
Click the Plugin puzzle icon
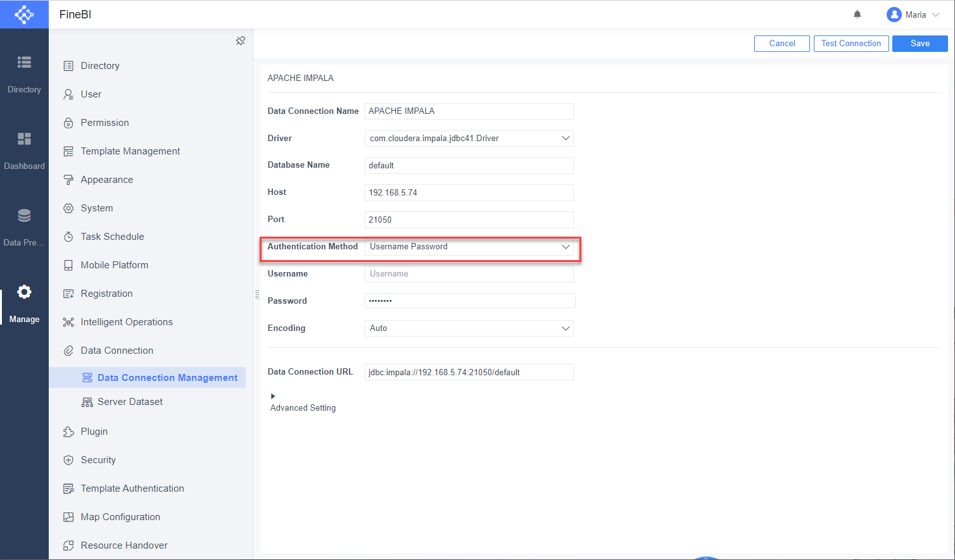[68, 432]
